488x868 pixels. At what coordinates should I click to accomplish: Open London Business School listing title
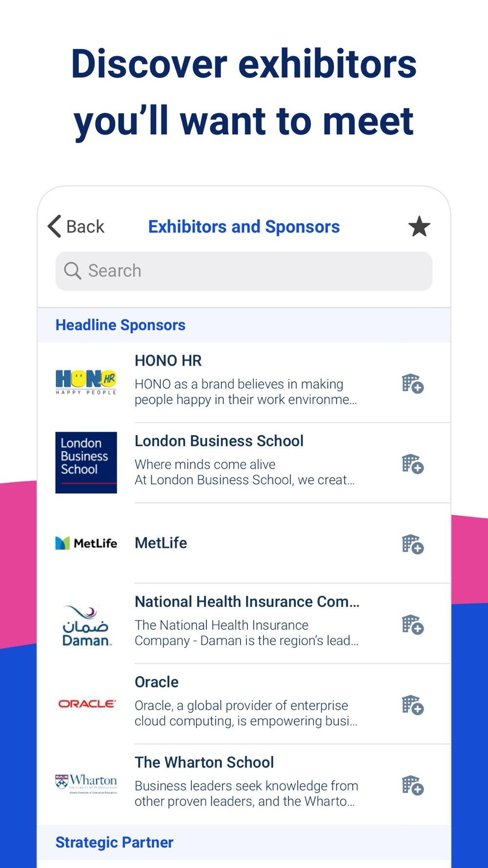click(219, 441)
